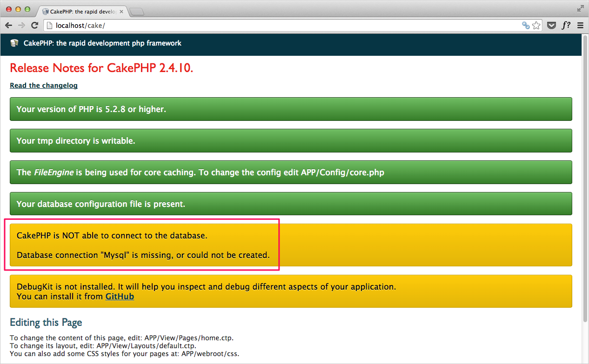Click the line mentioning APP/webroot/css
Image resolution: width=589 pixels, height=364 pixels.
125,354
